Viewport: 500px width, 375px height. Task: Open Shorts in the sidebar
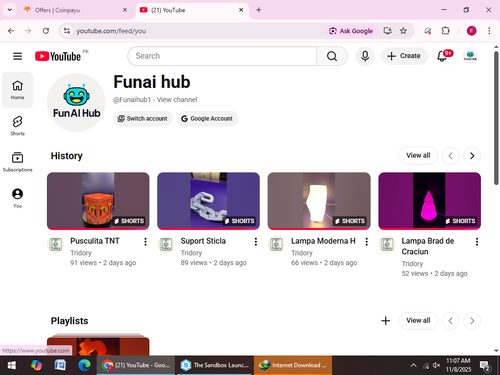pyautogui.click(x=17, y=126)
